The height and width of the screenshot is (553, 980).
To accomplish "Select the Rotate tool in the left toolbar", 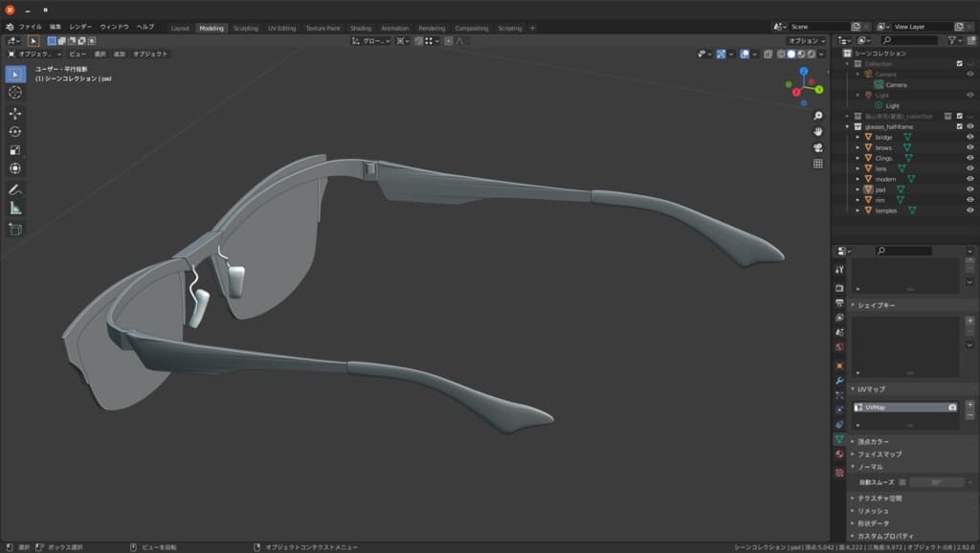I will pos(15,132).
